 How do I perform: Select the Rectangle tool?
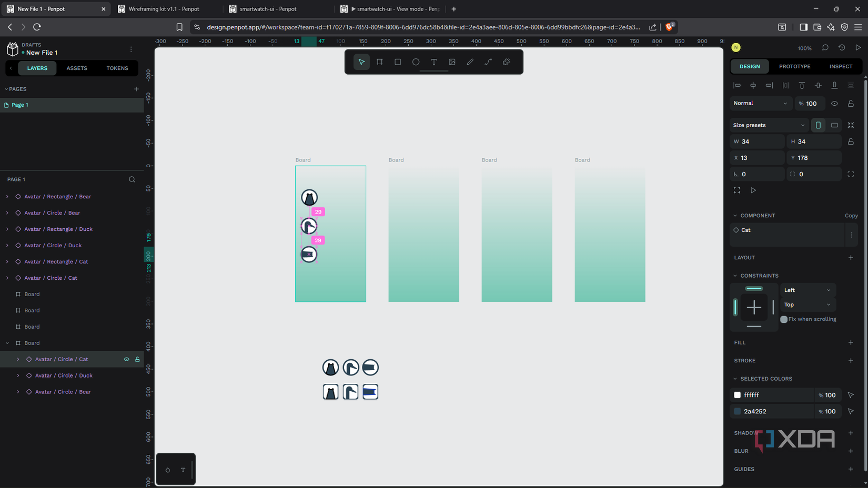pos(397,62)
